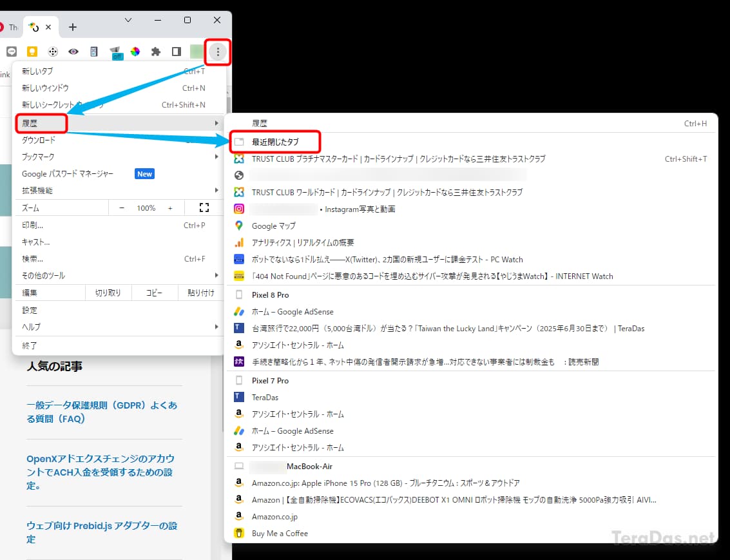Close the active loading tab

click(x=48, y=28)
